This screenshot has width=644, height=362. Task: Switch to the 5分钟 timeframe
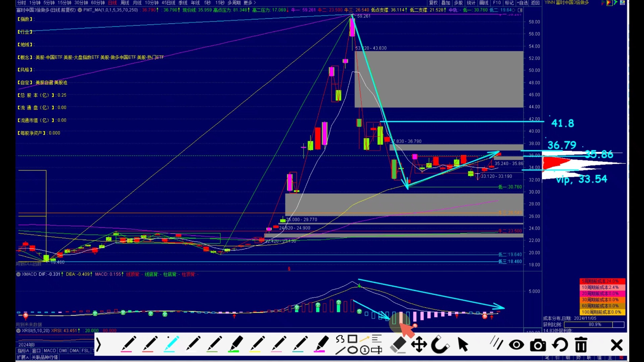(x=49, y=3)
